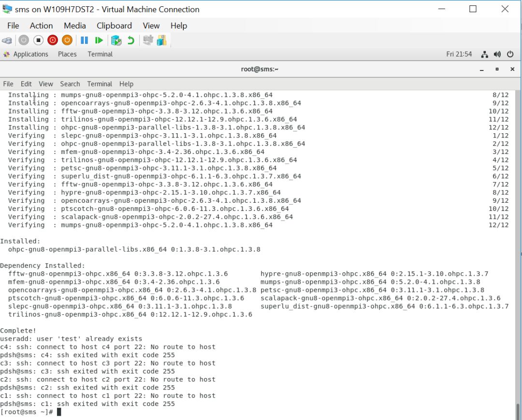
Task: Click the Ctrl+Alt+Del toolbar icon
Action: click(x=7, y=41)
